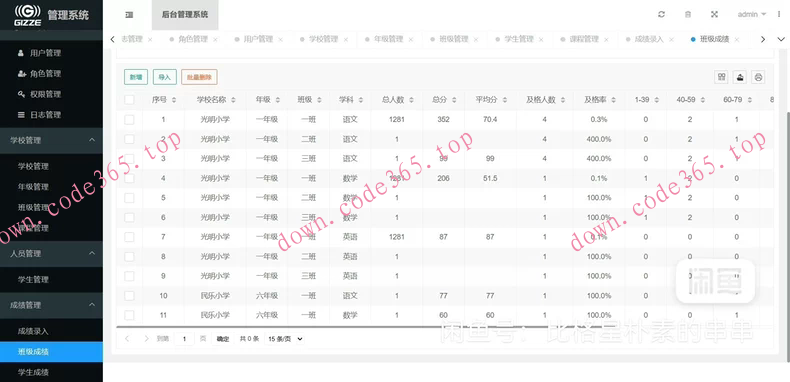The image size is (790, 382).
Task: Close the 学校管理 tab
Action: tap(346, 39)
